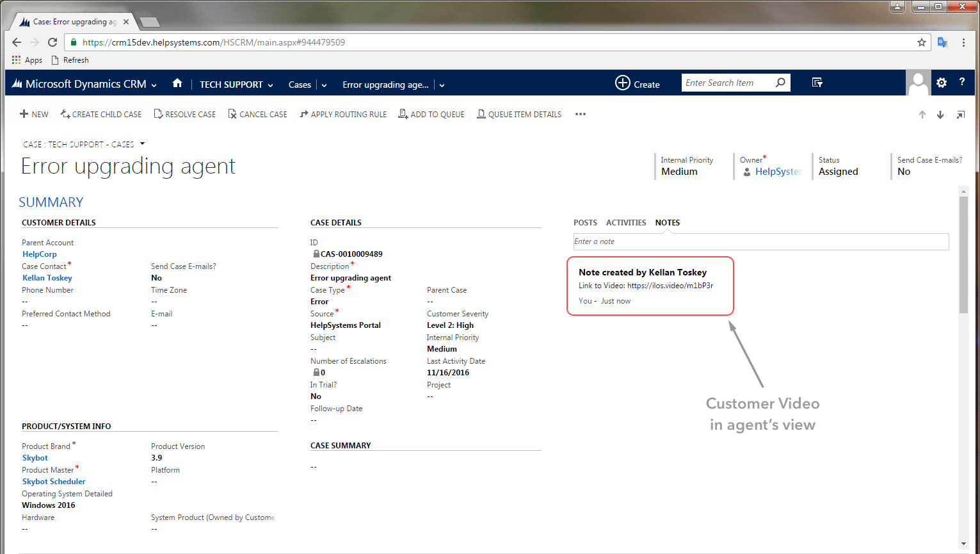Click the scrollbar down arrow at the bottom
Screen dimensions: 980x554
(x=964, y=544)
